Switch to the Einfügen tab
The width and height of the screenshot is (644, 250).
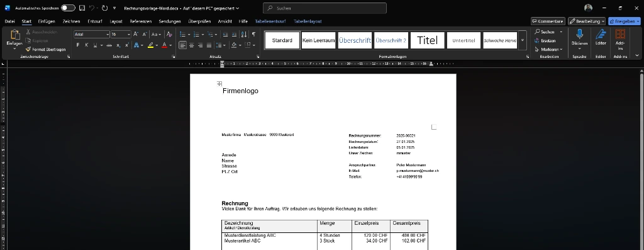[47, 21]
